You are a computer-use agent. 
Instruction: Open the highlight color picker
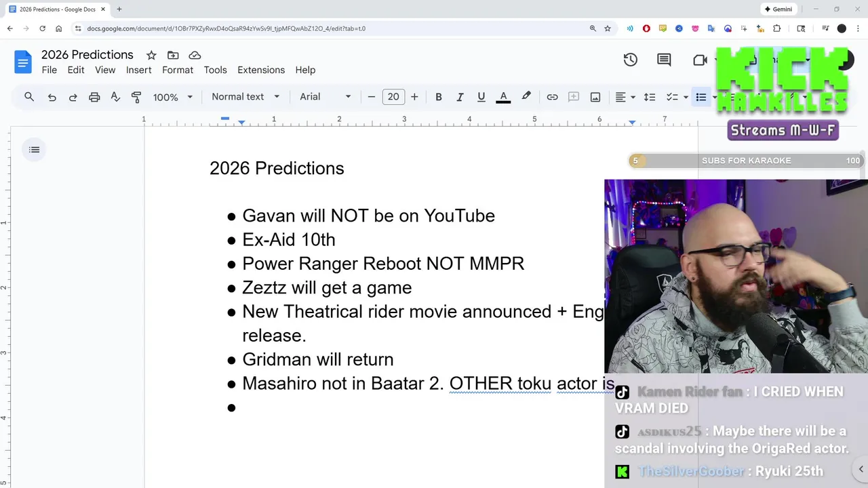(x=526, y=97)
